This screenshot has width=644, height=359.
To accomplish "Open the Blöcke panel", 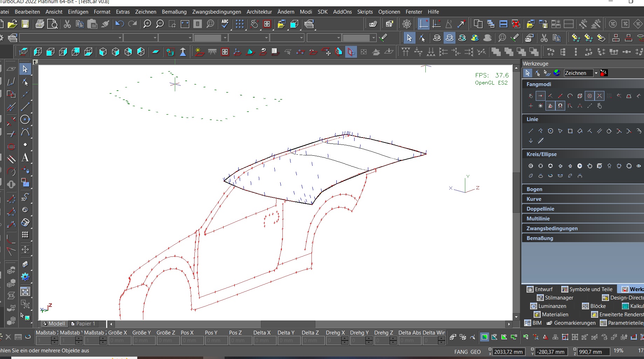I will click(594, 306).
